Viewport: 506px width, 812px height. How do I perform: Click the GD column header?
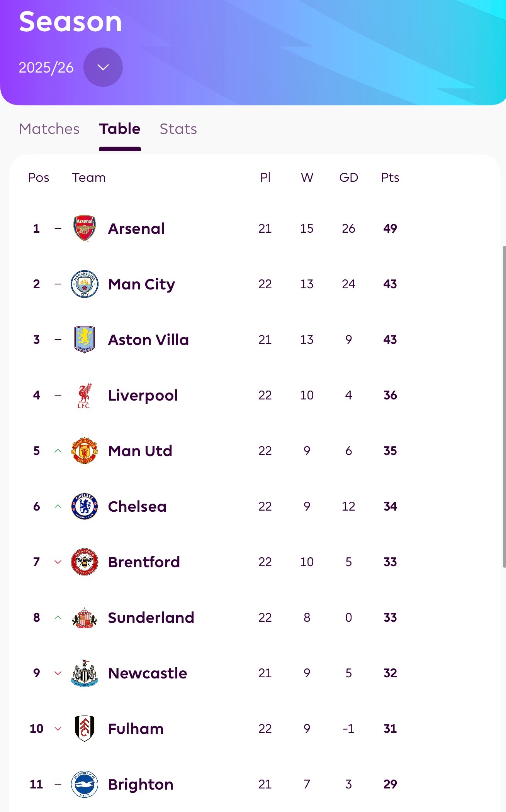348,178
